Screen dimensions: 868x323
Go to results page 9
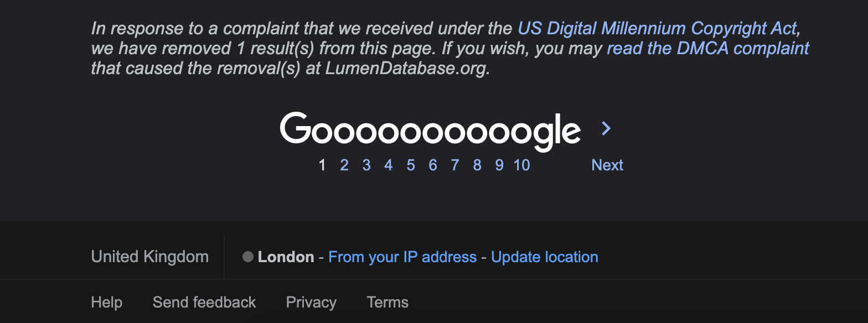point(499,165)
